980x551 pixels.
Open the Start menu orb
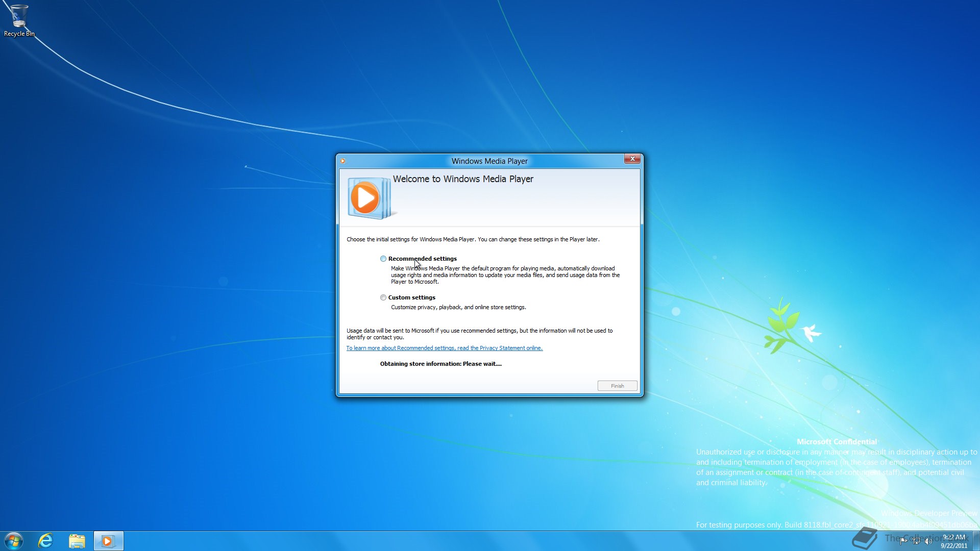pos(14,541)
